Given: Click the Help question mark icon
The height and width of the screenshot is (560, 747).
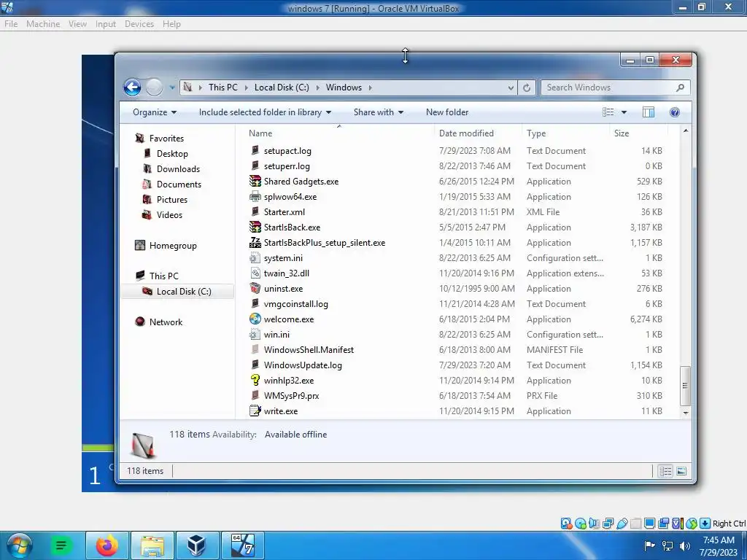Looking at the screenshot, I should pyautogui.click(x=675, y=112).
